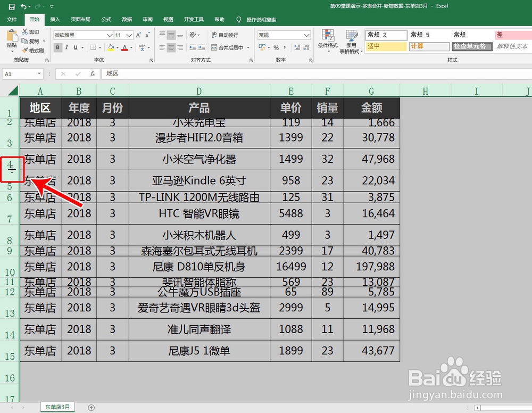This screenshot has width=532, height=413.
Task: Activate the 格式刷 format painter
Action: [x=33, y=51]
